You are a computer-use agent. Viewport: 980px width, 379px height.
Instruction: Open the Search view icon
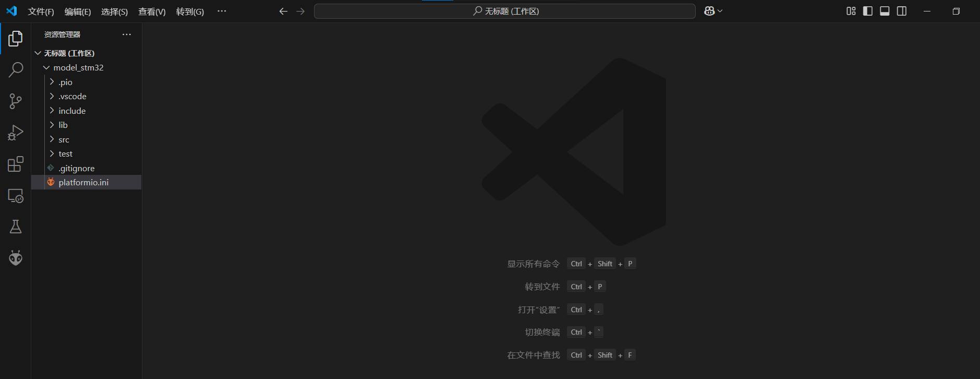click(16, 70)
